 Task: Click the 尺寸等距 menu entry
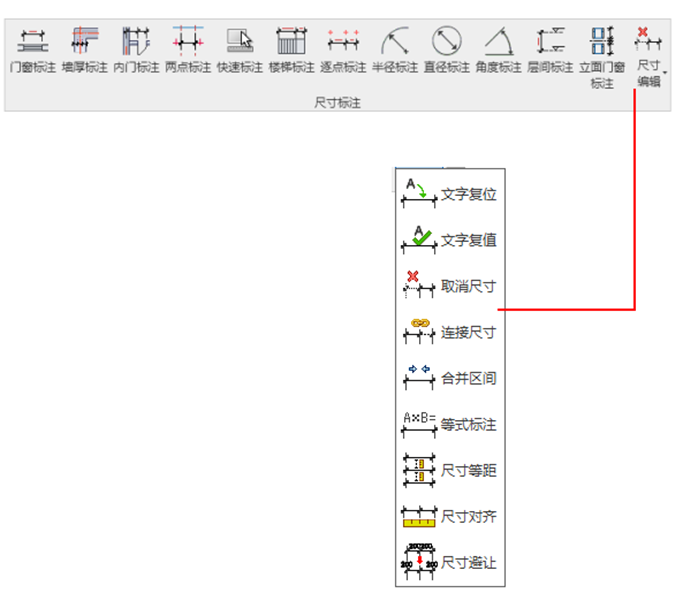pyautogui.click(x=449, y=470)
